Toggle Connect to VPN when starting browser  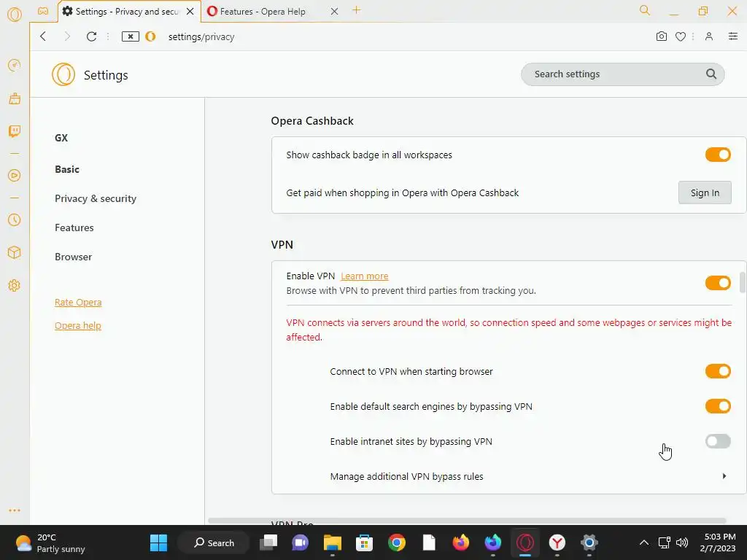pos(718,371)
